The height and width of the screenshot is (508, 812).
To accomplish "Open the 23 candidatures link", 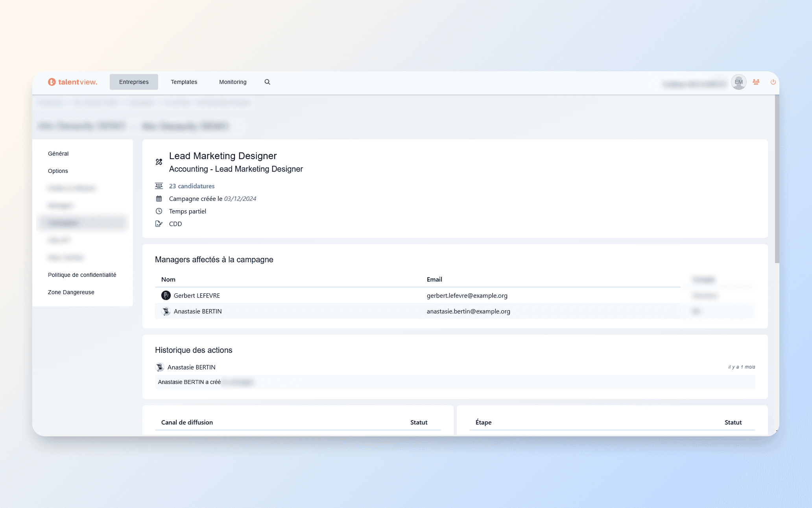I will tap(192, 186).
